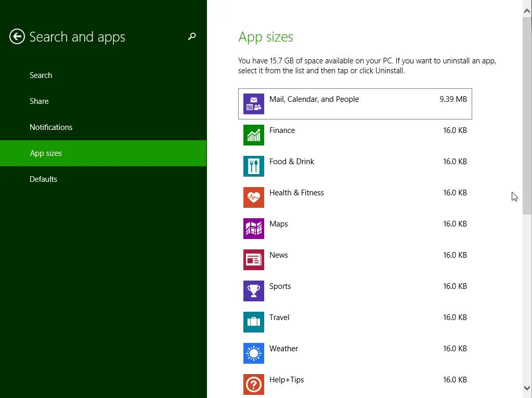Click the Mail, Calendar, and People app icon
Image resolution: width=532 pixels, height=398 pixels.
click(253, 104)
